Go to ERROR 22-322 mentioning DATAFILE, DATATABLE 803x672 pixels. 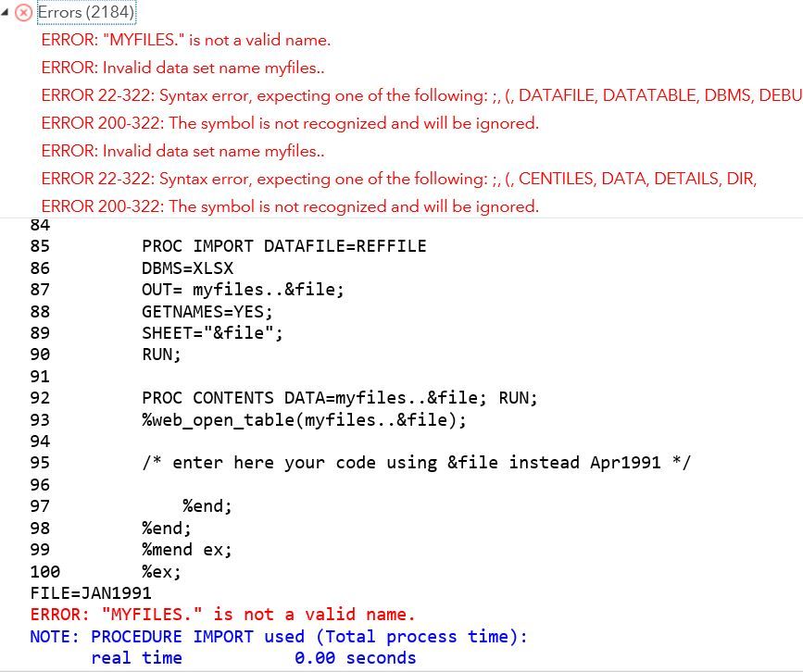422,95
